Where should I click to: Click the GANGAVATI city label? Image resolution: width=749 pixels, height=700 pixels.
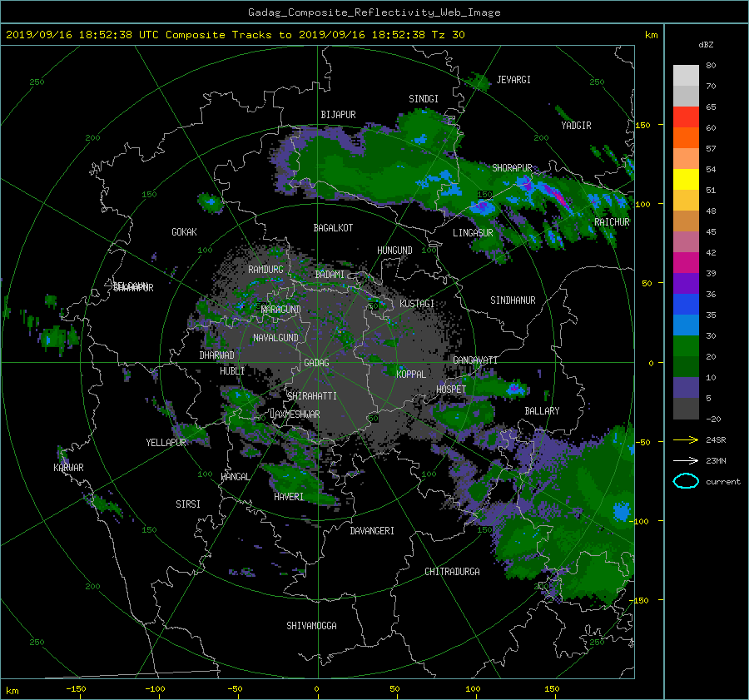coord(475,360)
